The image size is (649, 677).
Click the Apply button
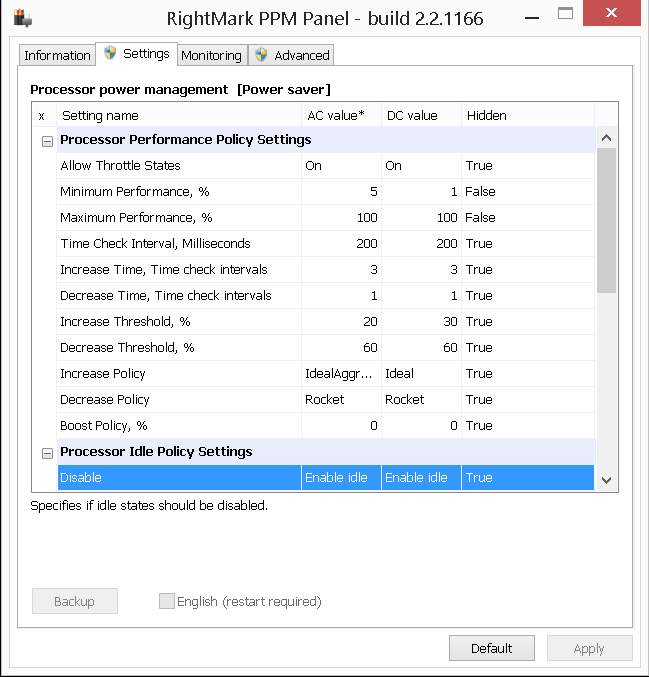click(589, 648)
